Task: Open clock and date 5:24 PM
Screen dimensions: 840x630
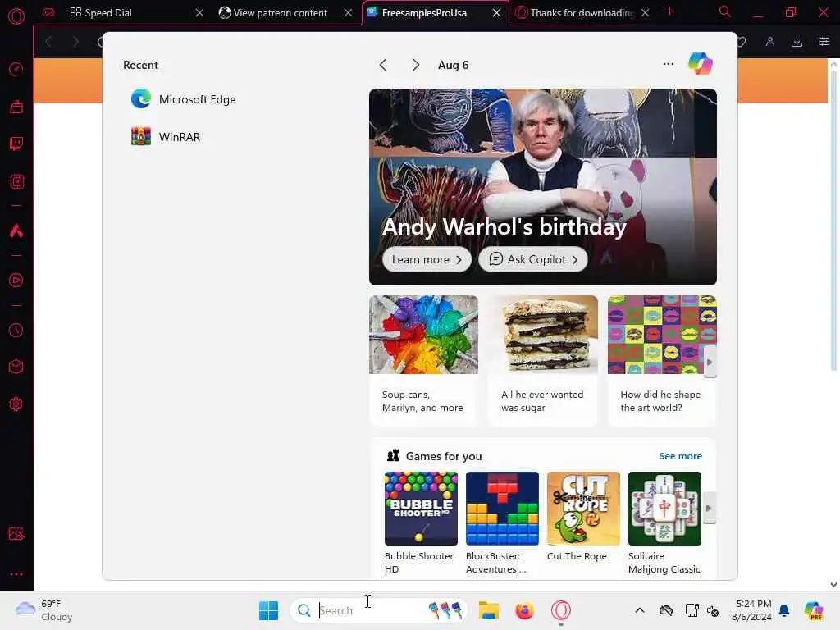Action: 752,610
